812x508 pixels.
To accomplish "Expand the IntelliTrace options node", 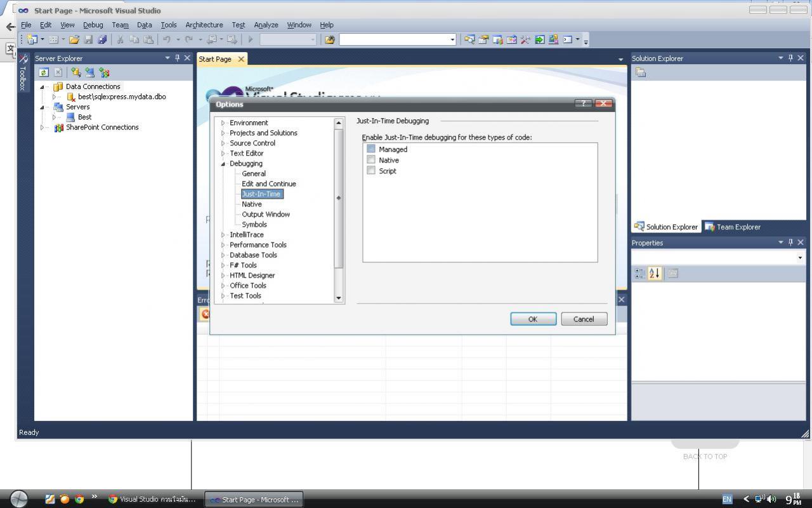I will (x=223, y=234).
